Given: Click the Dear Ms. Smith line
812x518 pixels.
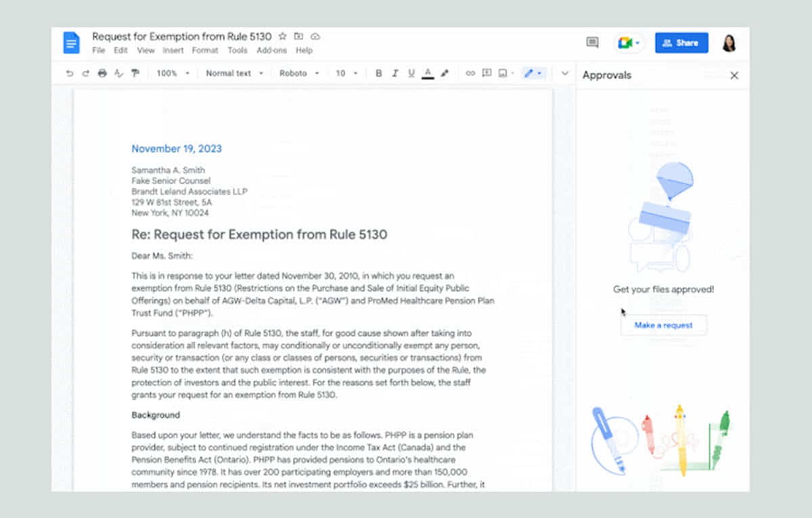Looking at the screenshot, I should (162, 255).
